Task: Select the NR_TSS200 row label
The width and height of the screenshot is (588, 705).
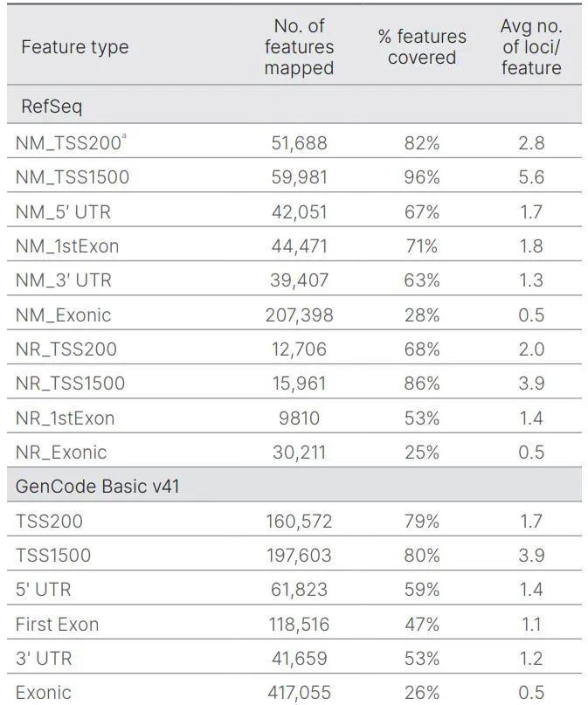Action: coord(66,349)
